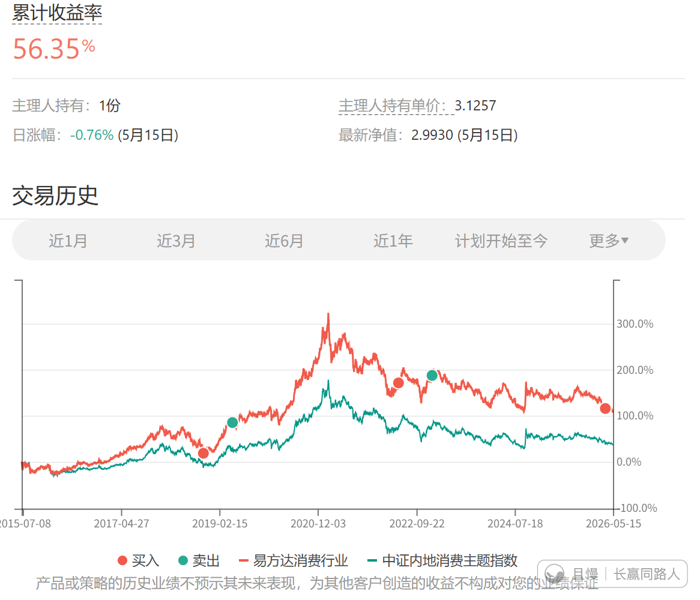Click the 2020-12-03 axis date label
700x600 pixels.
[x=318, y=523]
